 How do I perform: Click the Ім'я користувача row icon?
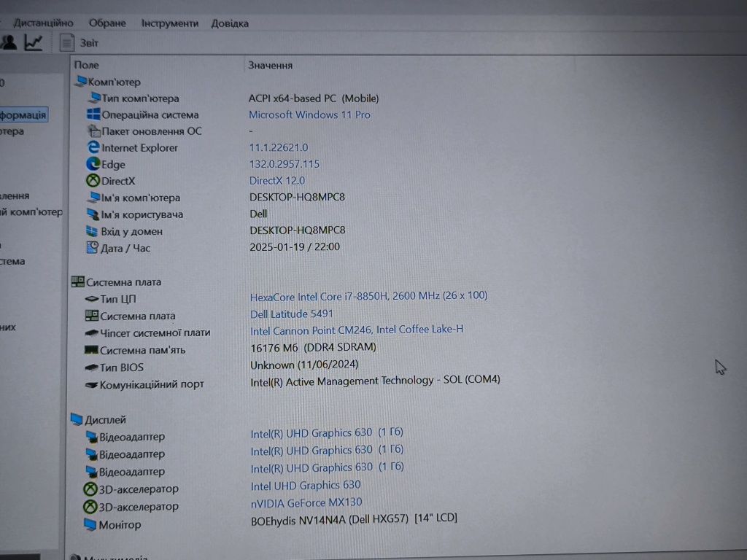[x=93, y=214]
